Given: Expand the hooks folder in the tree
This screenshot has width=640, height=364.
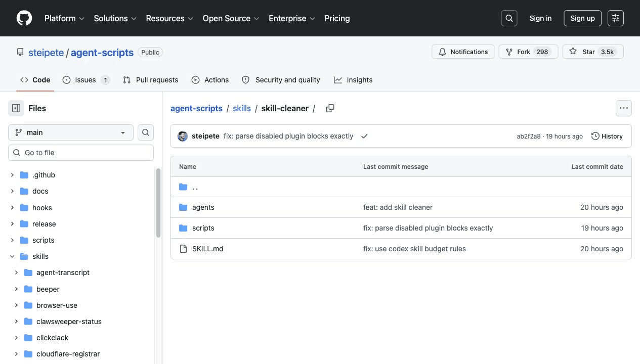Looking at the screenshot, I should click(13, 208).
